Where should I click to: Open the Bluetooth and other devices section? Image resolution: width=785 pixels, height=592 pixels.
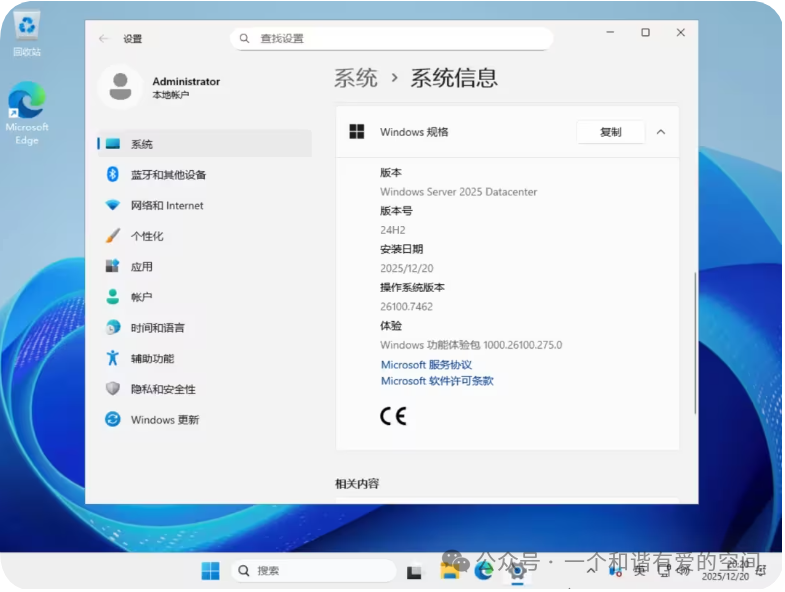click(x=167, y=175)
